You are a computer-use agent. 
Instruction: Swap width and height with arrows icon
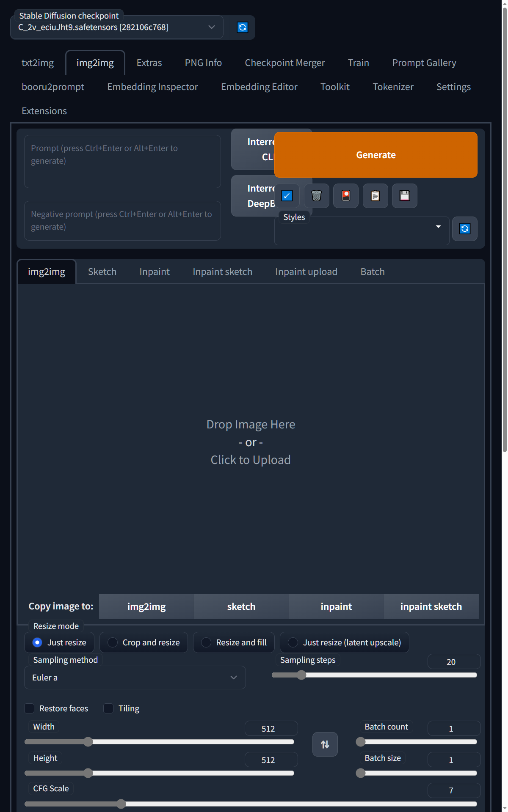point(325,744)
